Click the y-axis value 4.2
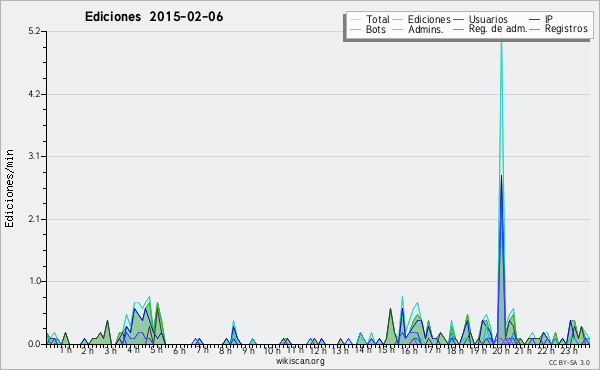 [x=34, y=94]
